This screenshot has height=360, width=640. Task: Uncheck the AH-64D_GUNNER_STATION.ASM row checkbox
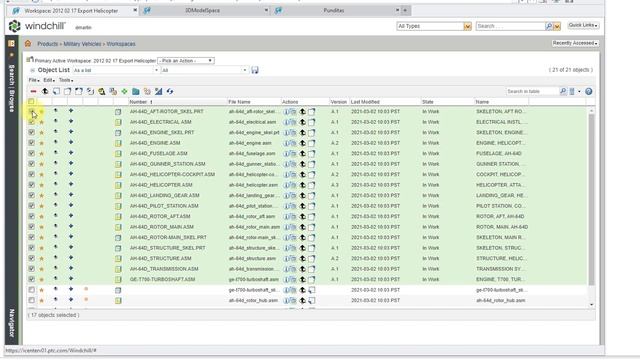pos(31,164)
